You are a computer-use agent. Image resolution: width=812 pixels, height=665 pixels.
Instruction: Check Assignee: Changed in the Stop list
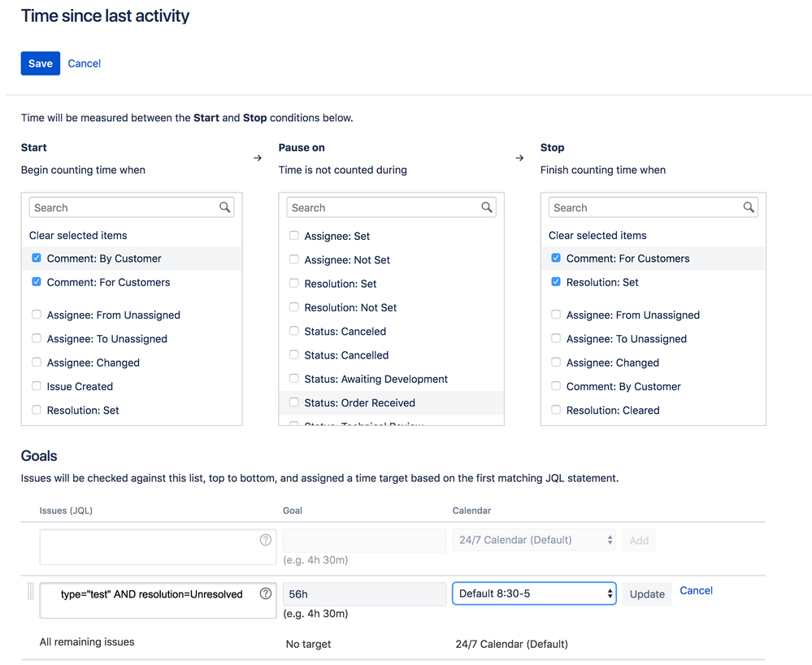click(x=556, y=363)
